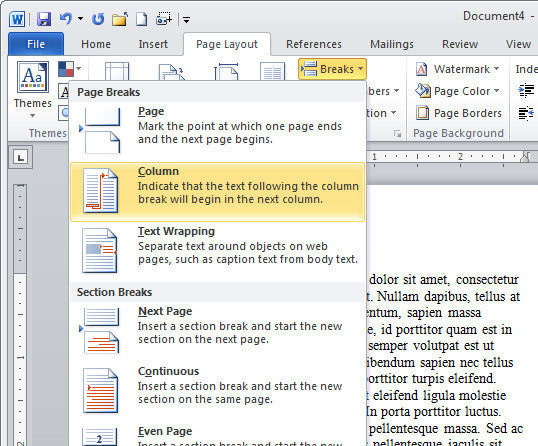Image resolution: width=538 pixels, height=446 pixels.
Task: Click the screenshot camera icon in Quick Access
Action: (164, 19)
